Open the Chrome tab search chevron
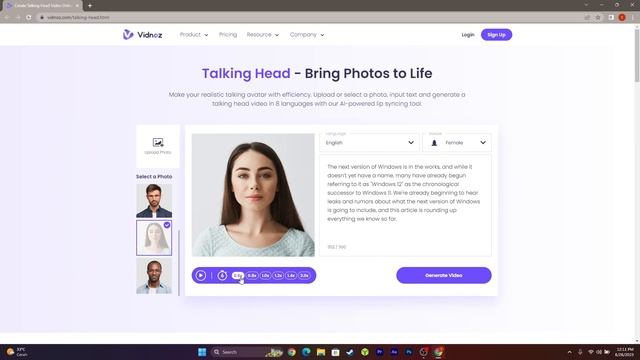 point(586,5)
